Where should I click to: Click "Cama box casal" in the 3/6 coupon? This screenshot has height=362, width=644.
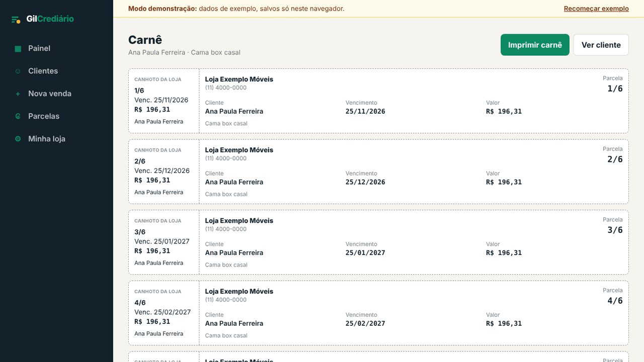pyautogui.click(x=226, y=265)
